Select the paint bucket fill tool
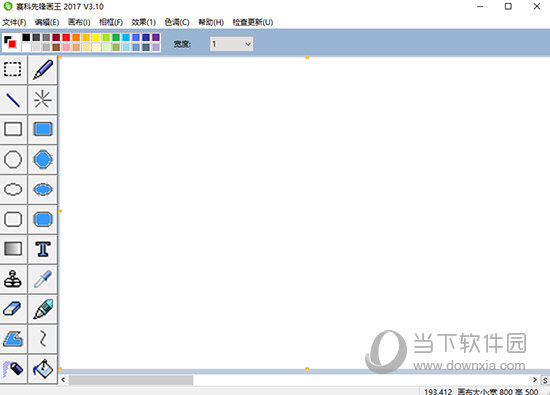The height and width of the screenshot is (395, 550). 43,369
